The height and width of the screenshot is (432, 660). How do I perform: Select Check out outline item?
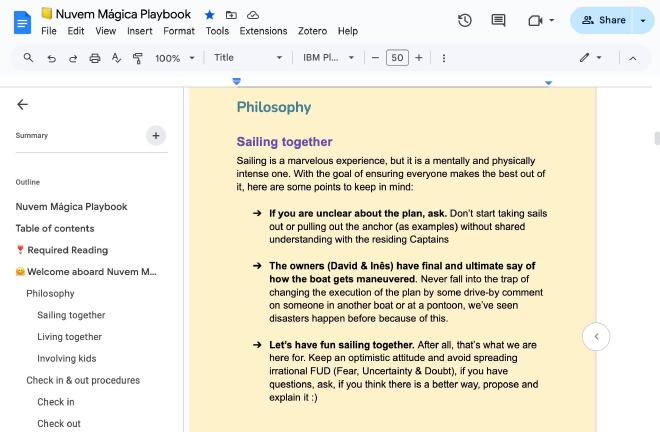(59, 424)
